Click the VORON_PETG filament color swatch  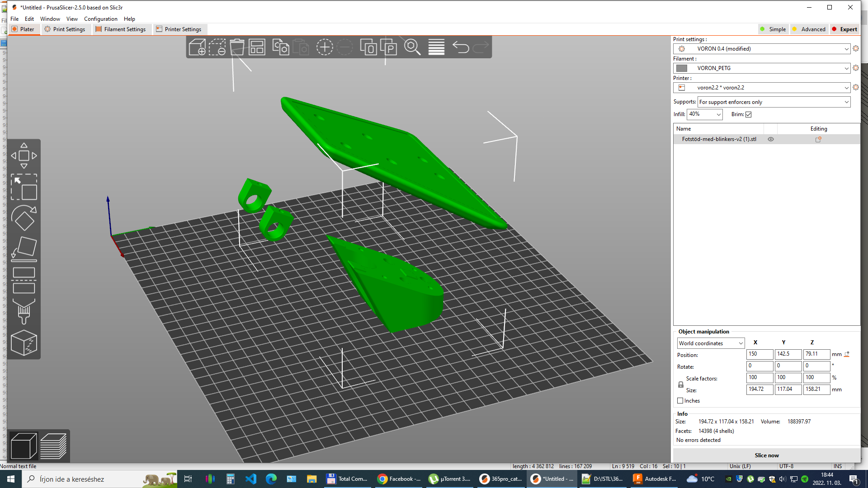[682, 68]
